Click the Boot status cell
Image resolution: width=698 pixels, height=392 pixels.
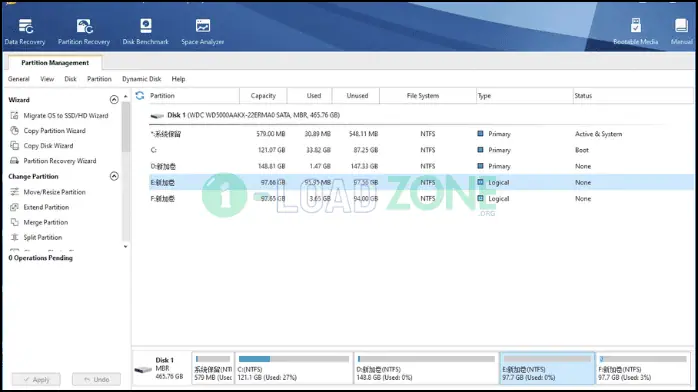point(581,150)
